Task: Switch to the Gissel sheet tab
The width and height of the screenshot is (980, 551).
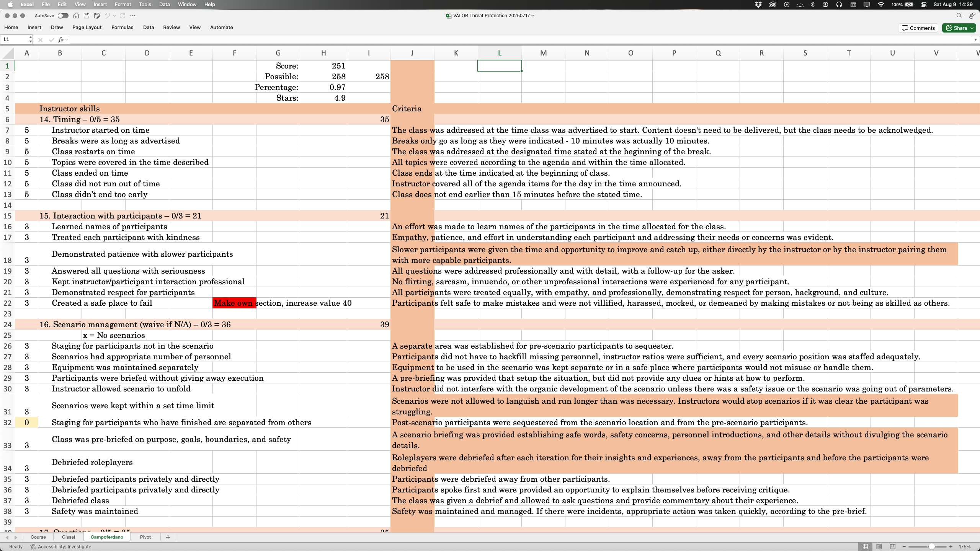Action: 69,537
